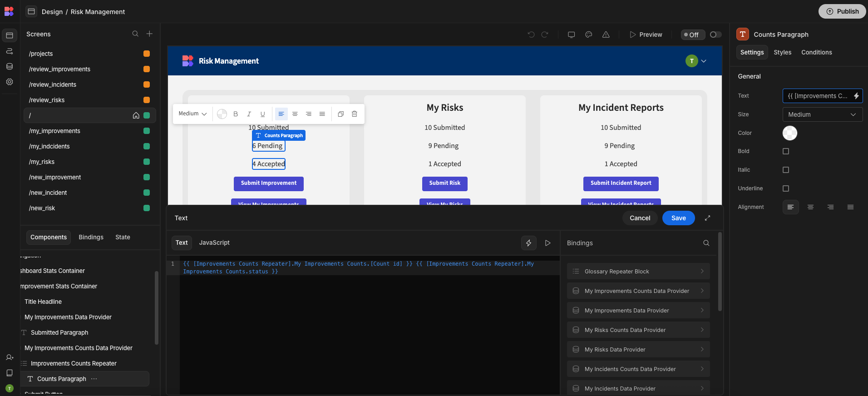Save the text binding
The width and height of the screenshot is (868, 396).
(x=678, y=218)
